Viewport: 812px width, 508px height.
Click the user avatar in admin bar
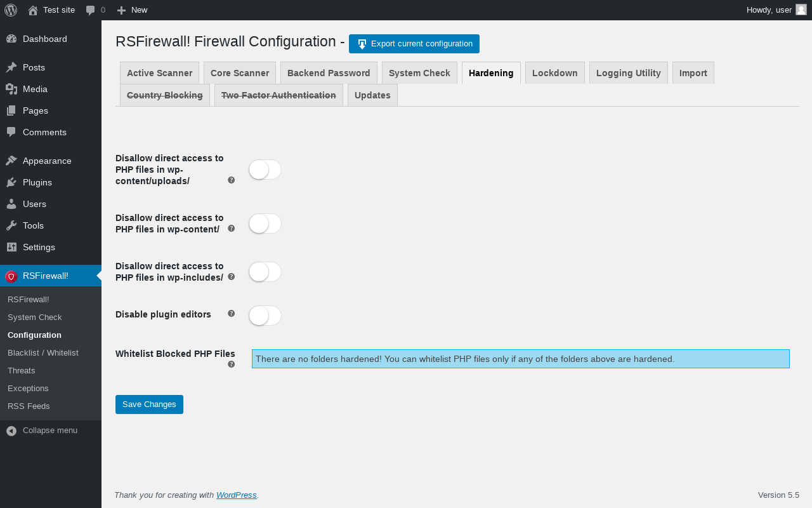coord(801,10)
